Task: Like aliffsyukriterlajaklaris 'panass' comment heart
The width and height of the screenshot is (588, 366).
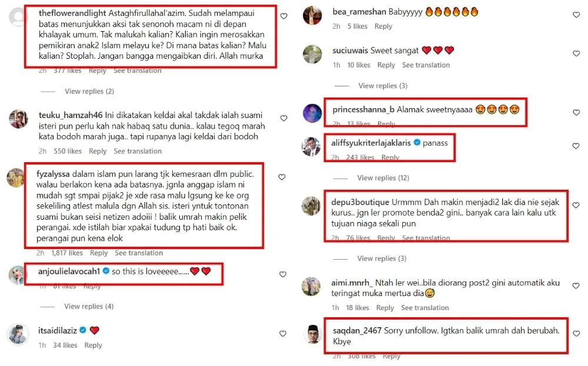Action: coord(576,146)
